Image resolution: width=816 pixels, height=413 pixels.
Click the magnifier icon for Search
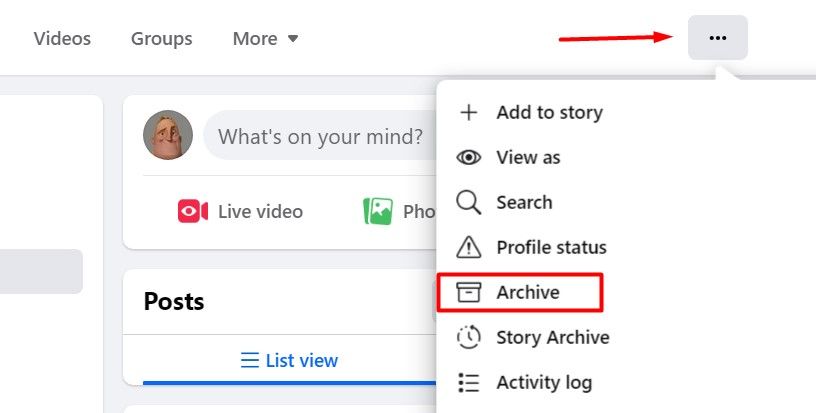(468, 202)
